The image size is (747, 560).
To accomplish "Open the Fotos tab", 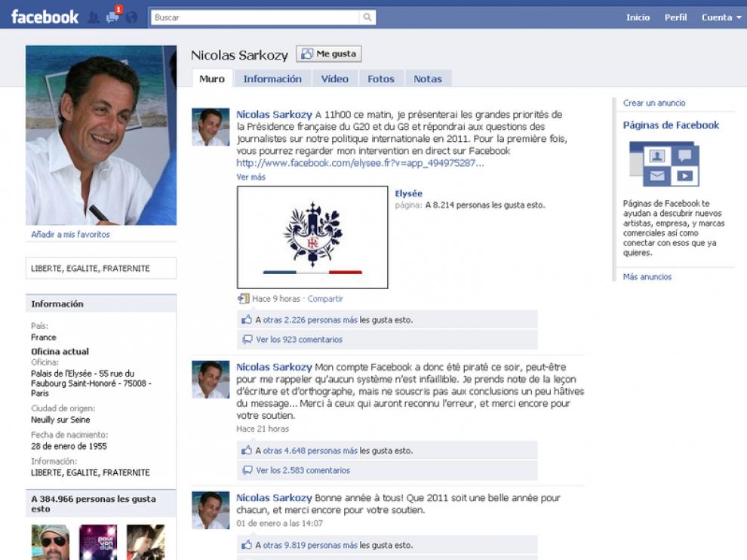I will [x=380, y=78].
